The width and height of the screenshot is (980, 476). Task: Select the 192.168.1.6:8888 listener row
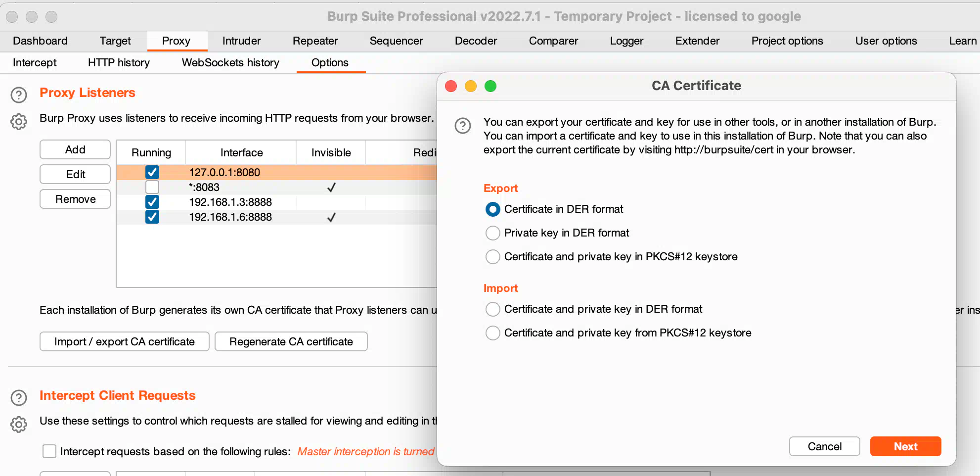277,217
